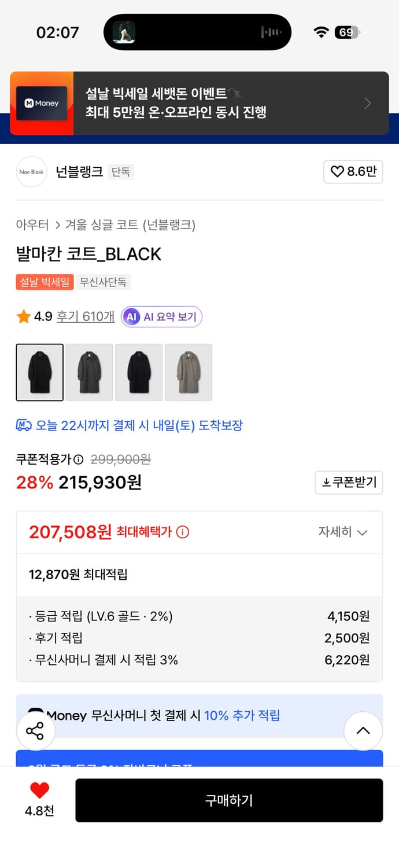Click the Money logo in the event banner
Image resolution: width=399 pixels, height=868 pixels.
(41, 103)
